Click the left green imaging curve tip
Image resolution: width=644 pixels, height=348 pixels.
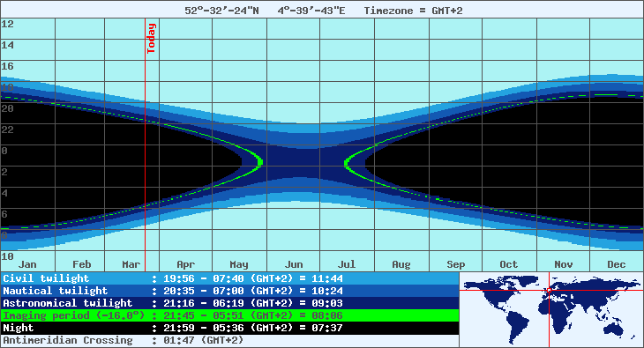tap(260, 162)
